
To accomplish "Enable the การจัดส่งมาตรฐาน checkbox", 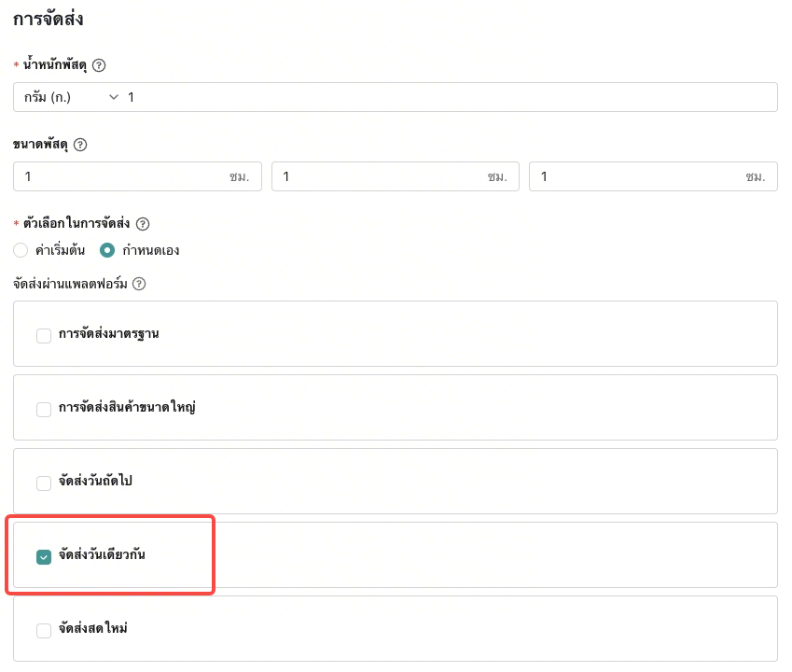I will 44,336.
